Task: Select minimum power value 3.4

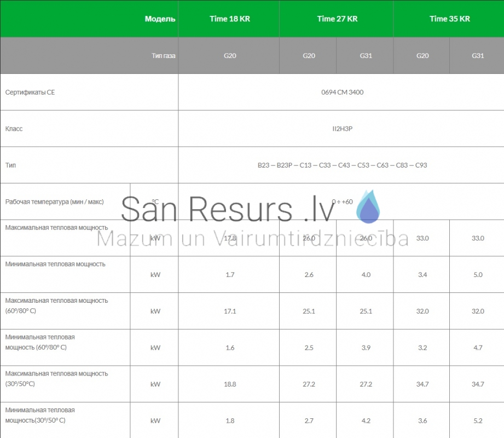Action: coord(422,275)
